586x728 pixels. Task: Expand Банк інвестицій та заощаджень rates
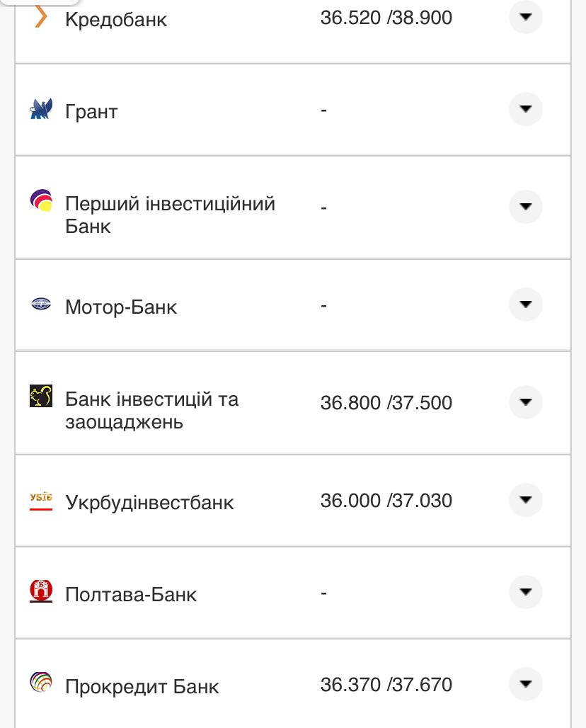(x=525, y=402)
